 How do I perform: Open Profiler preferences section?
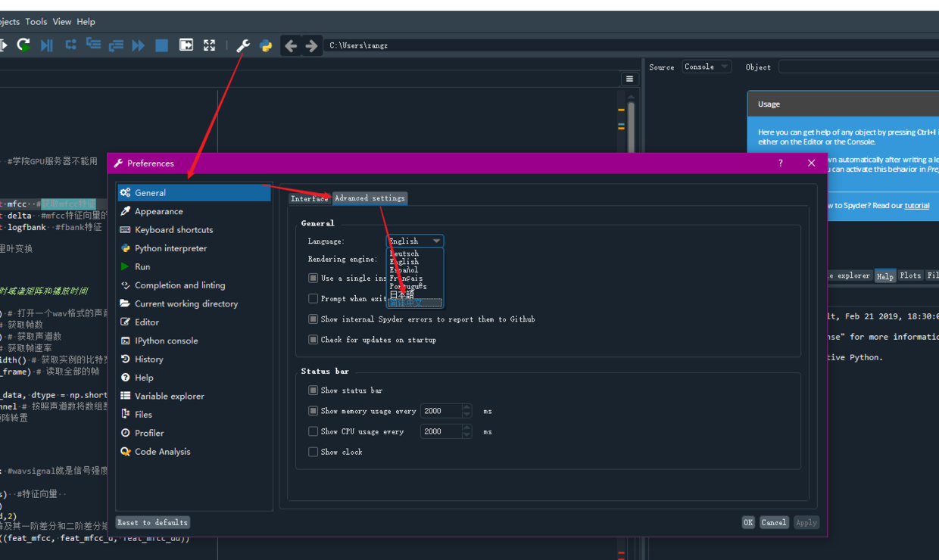tap(194, 433)
